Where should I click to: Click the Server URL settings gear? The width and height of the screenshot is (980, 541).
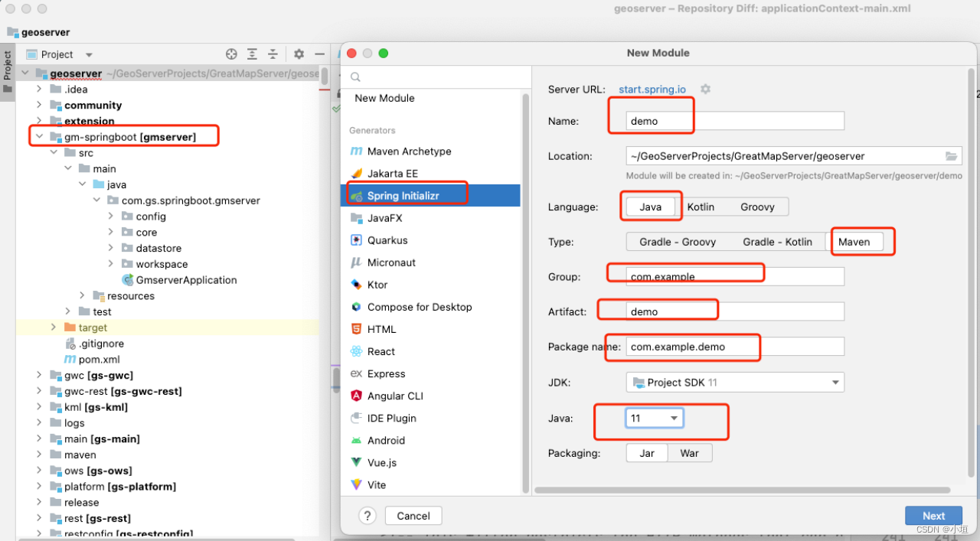(705, 90)
